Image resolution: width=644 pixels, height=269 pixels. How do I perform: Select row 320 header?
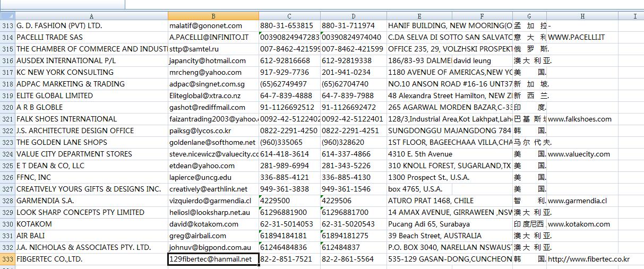[7, 107]
